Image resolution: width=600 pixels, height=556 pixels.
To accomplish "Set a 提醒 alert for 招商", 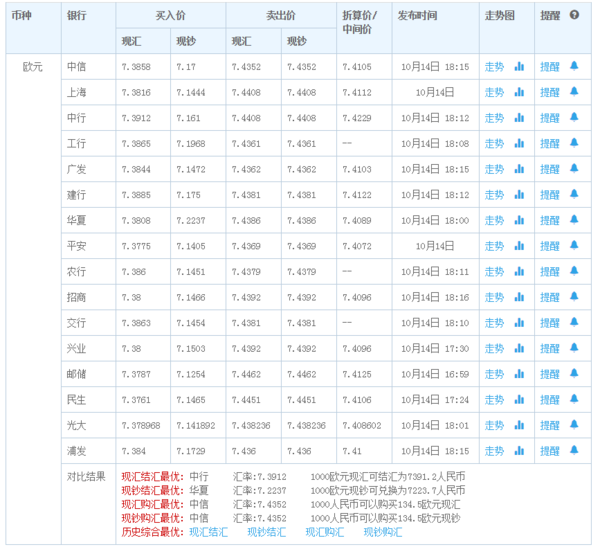I will point(549,297).
